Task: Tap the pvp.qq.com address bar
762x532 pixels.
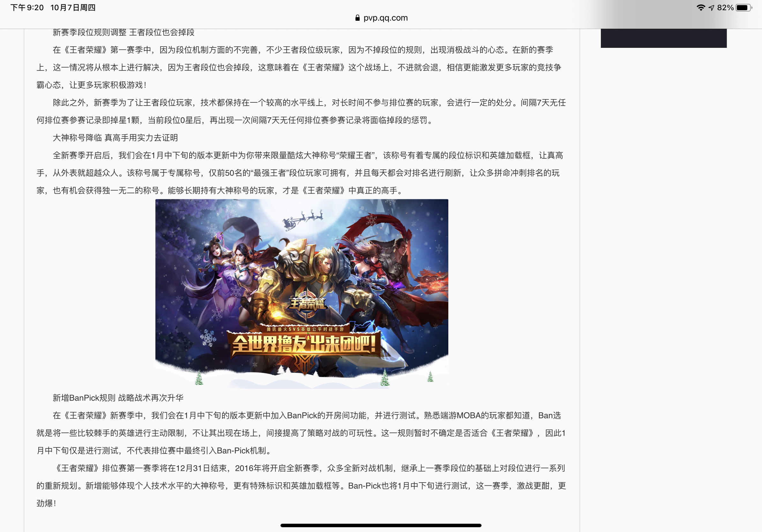Action: tap(381, 18)
